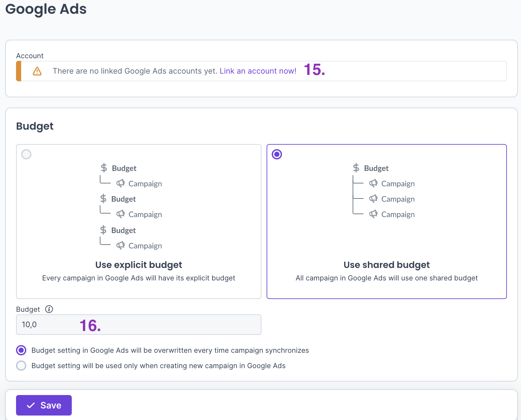Click the 'Use shared budget' heading
Viewport: 521px width, 420px height.
click(386, 265)
